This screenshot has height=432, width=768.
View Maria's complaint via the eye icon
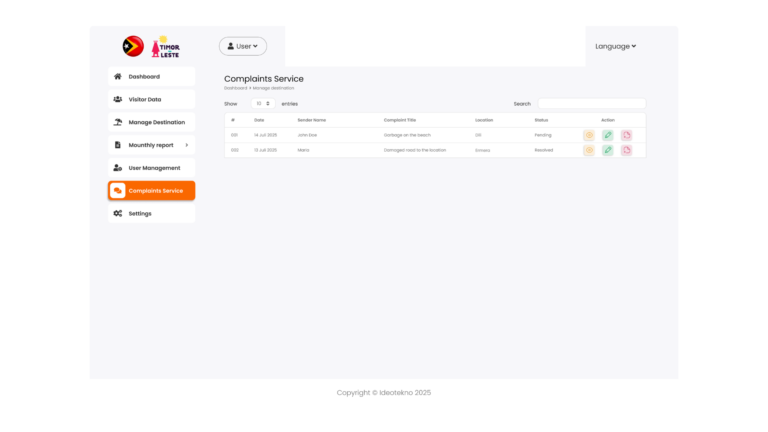point(589,150)
